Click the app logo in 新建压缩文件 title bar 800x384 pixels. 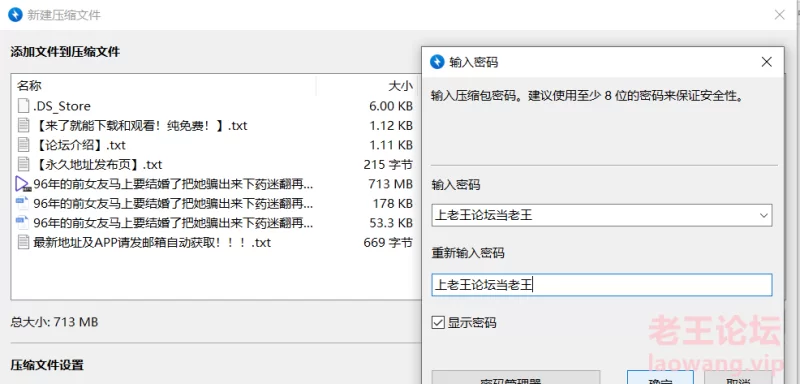coord(15,15)
